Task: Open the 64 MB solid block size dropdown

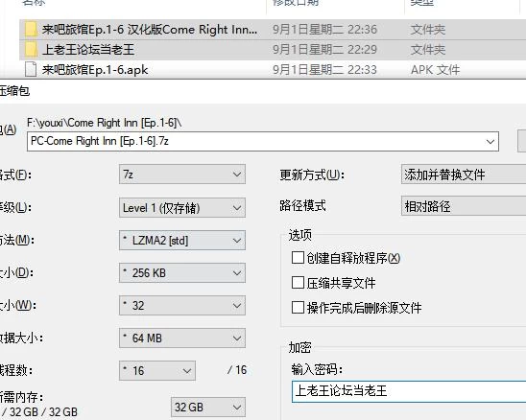Action: (x=182, y=338)
